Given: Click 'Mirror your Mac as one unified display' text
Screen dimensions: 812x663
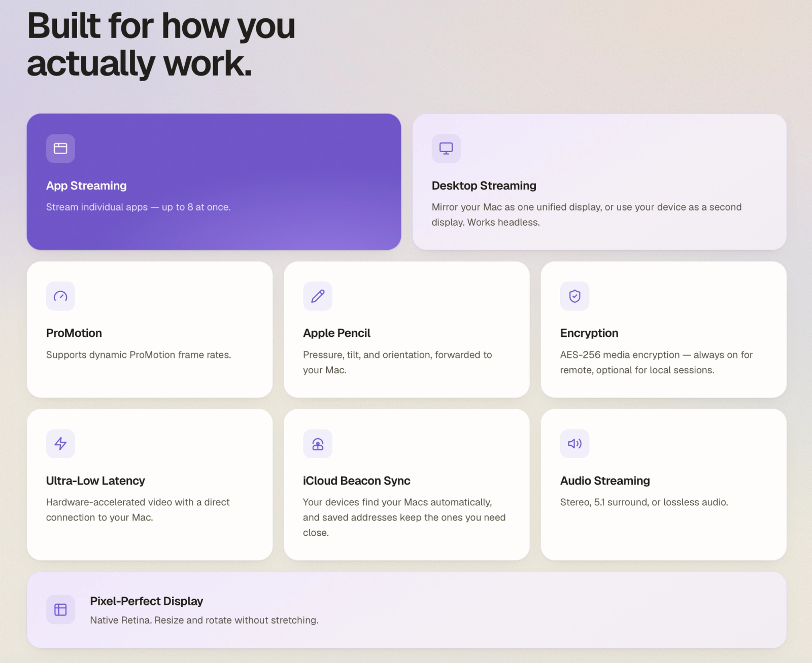Looking at the screenshot, I should click(587, 215).
